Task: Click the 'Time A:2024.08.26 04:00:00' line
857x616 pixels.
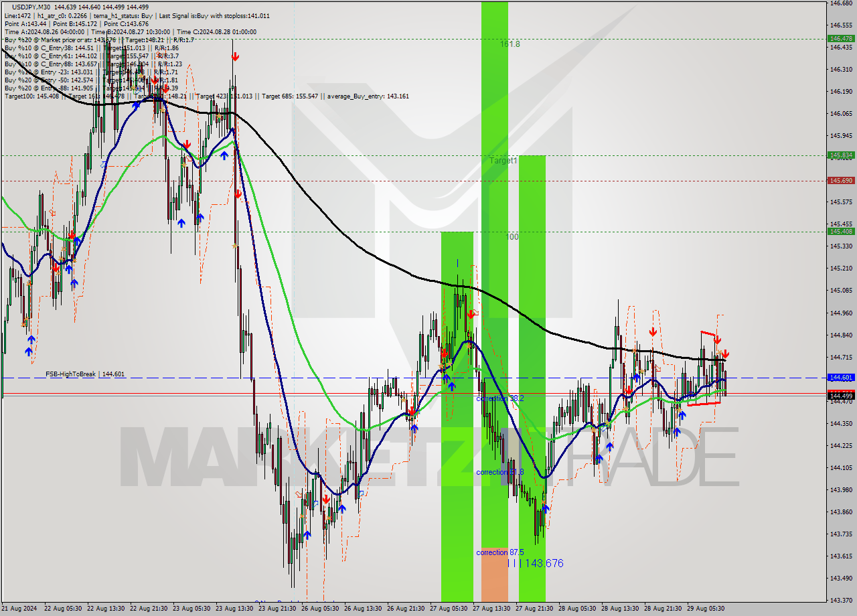Action: coord(44,31)
